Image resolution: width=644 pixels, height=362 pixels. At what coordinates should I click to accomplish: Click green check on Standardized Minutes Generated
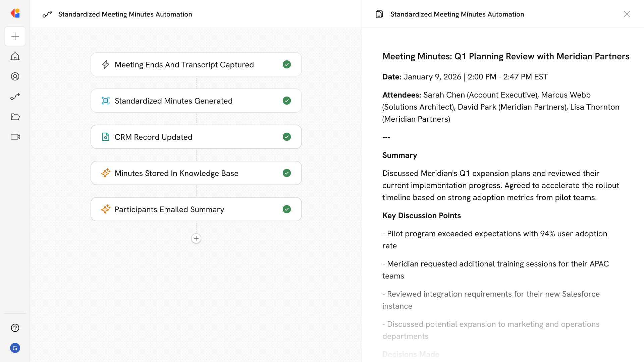tap(286, 101)
